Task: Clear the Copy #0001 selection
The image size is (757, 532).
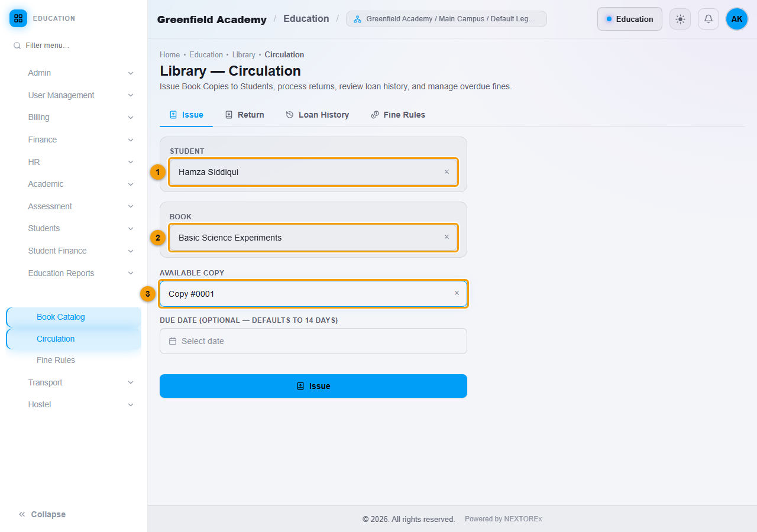Action: click(457, 293)
